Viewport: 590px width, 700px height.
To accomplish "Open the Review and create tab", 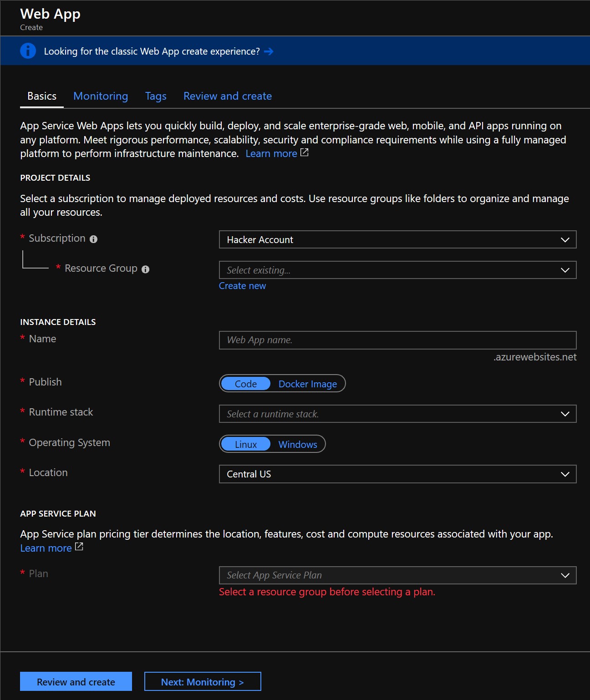I will tap(228, 96).
